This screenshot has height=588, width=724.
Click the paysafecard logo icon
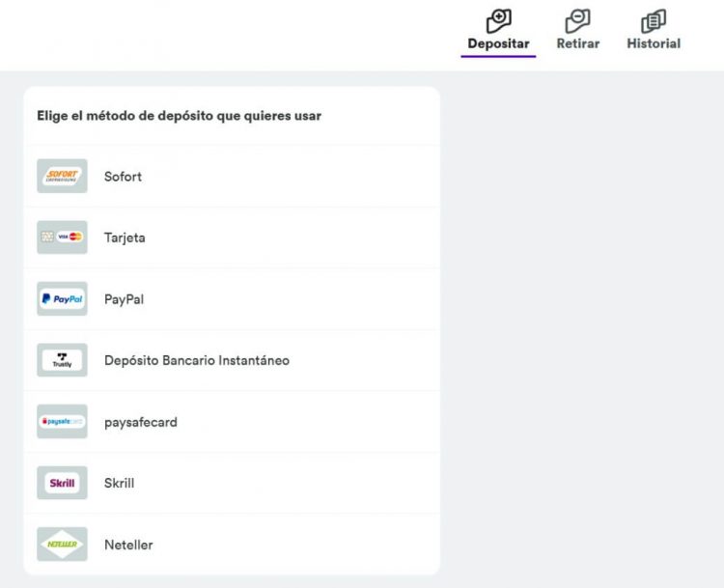62,422
